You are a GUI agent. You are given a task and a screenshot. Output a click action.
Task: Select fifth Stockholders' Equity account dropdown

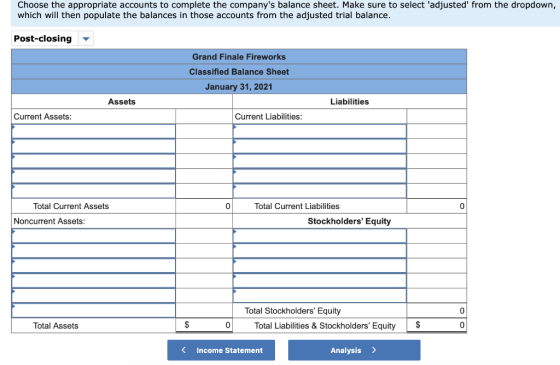pyautogui.click(x=320, y=296)
